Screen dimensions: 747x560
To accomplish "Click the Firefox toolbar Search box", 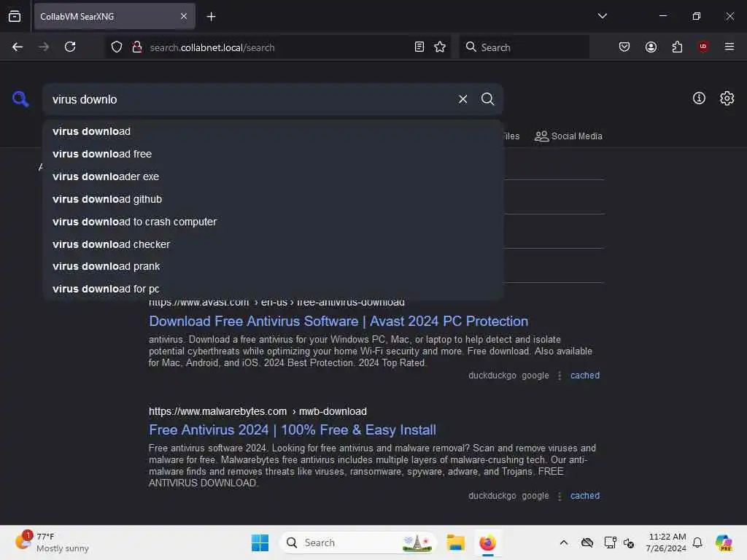I will (524, 47).
